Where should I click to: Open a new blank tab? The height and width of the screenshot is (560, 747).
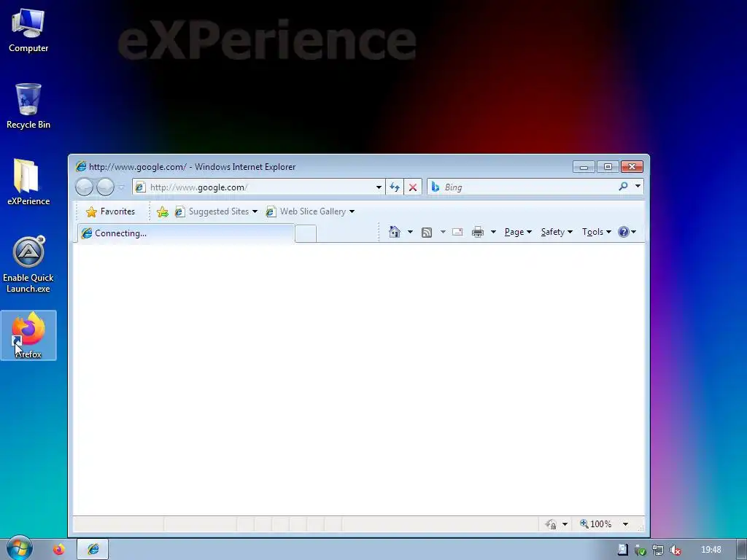click(306, 234)
